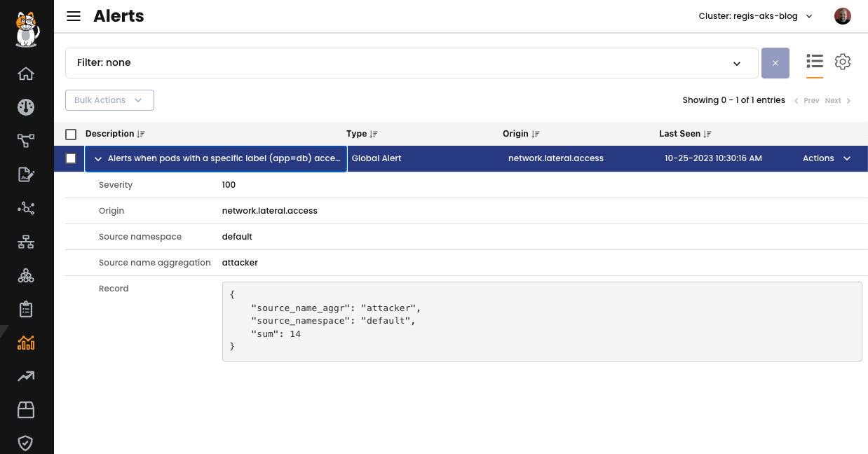Viewport: 868px width, 454px height.
Task: Open the Image Assurance box sidebar icon
Action: point(26,410)
